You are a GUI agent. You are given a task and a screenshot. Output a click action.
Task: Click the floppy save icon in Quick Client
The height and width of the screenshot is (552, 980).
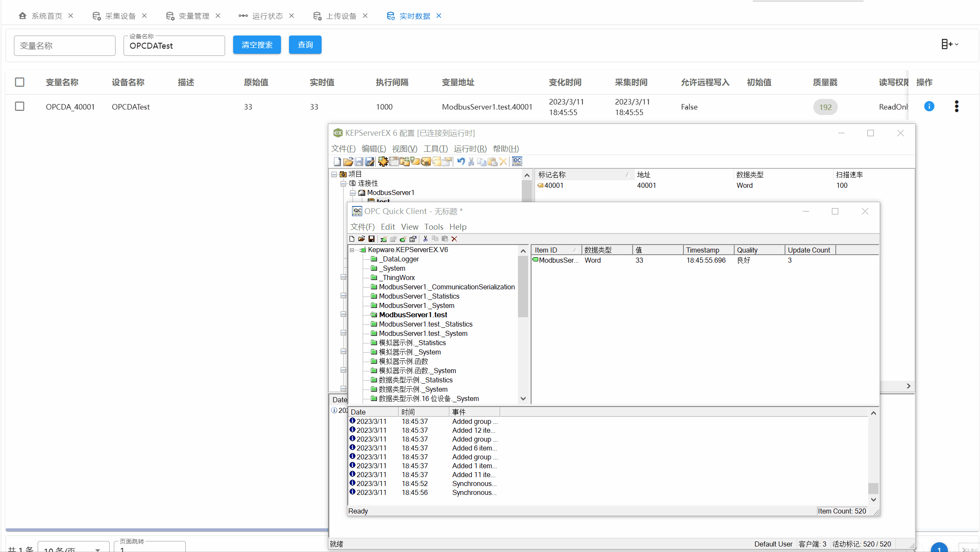372,239
